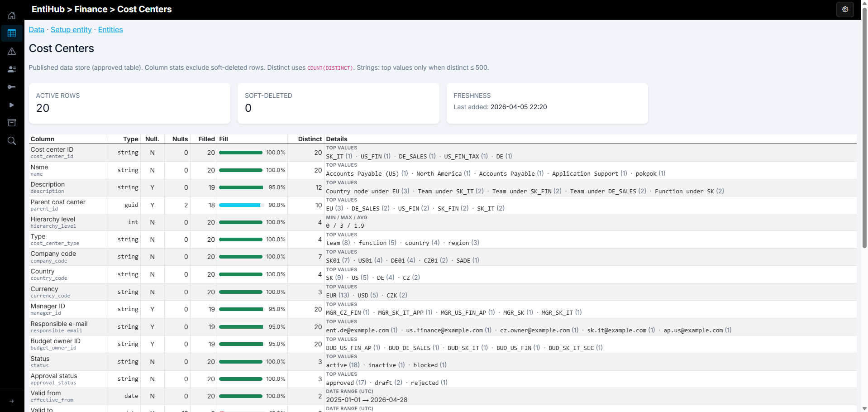Click the Active Rows card
This screenshot has height=412, width=868.
coord(129,103)
